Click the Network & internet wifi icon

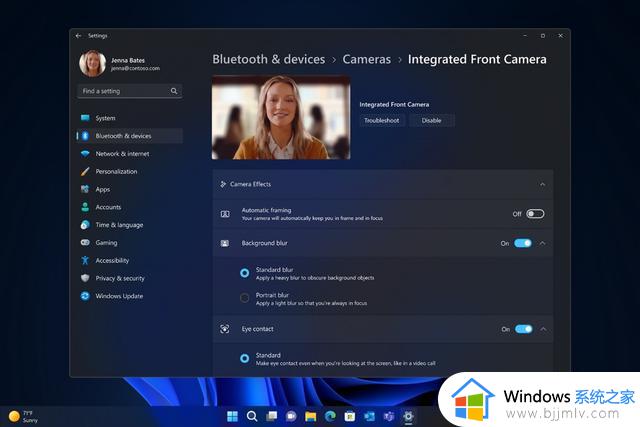[85, 154]
